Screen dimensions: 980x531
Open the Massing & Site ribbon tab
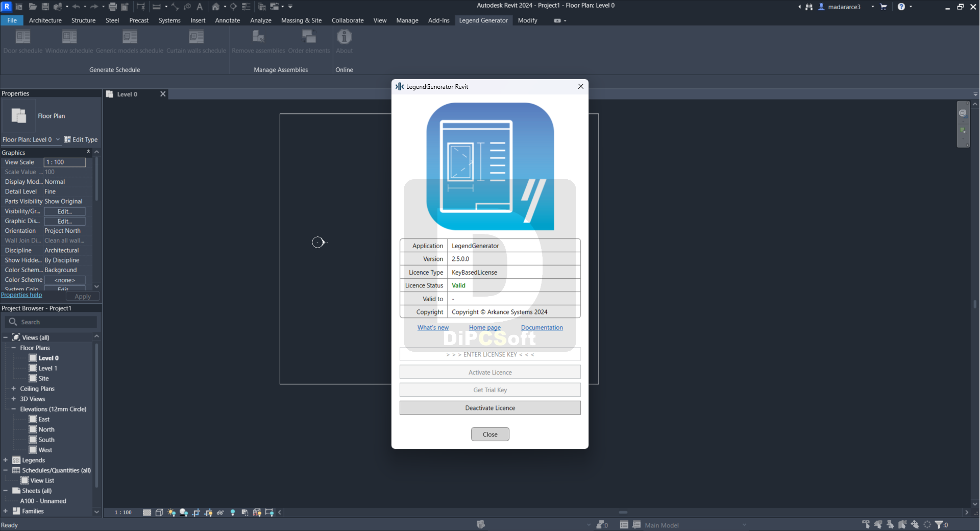tap(301, 20)
